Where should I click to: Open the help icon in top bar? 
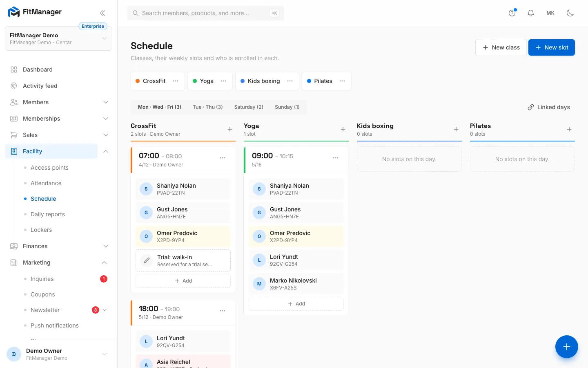512,13
